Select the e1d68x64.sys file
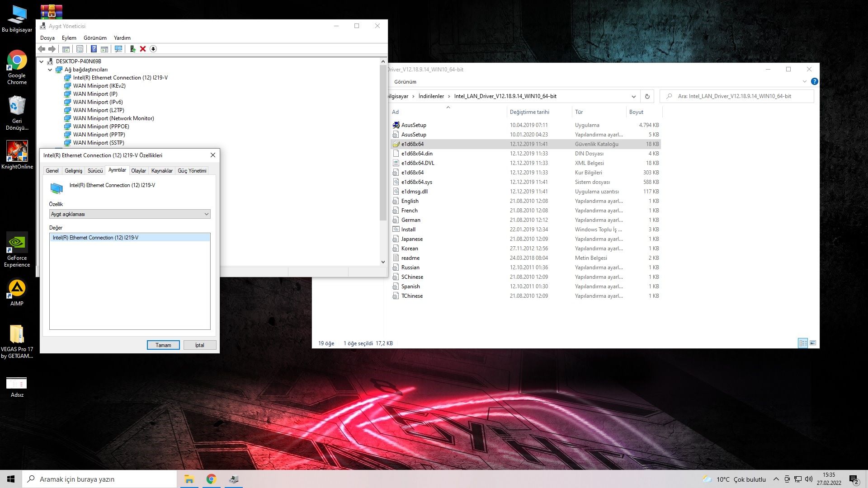Screen dimensions: 868x488 coord(416,182)
